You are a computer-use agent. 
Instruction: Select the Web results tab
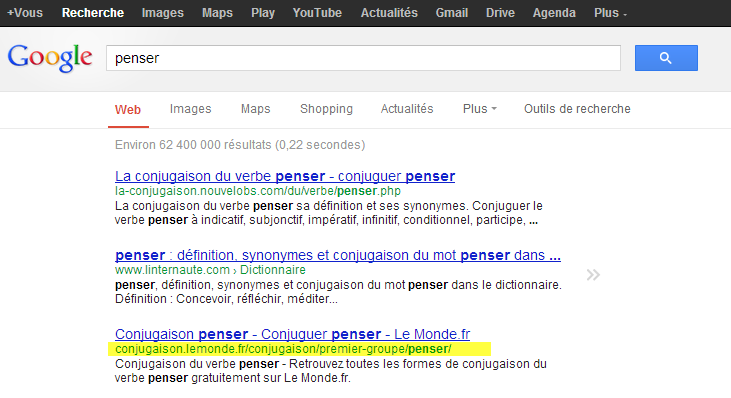128,110
